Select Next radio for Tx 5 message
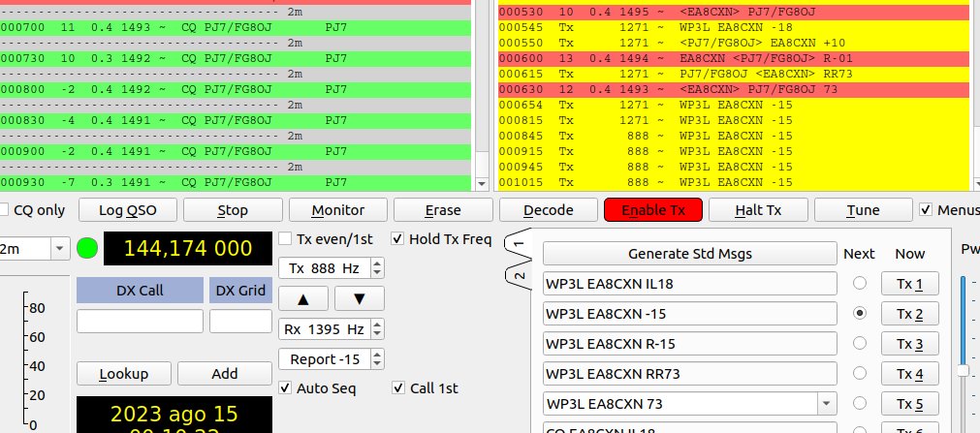 coord(860,403)
